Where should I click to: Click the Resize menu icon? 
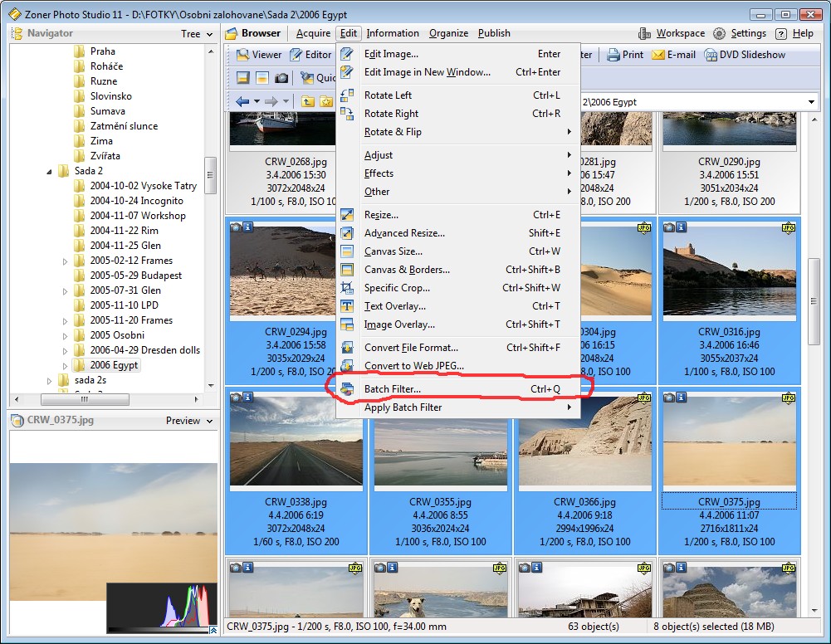[347, 214]
